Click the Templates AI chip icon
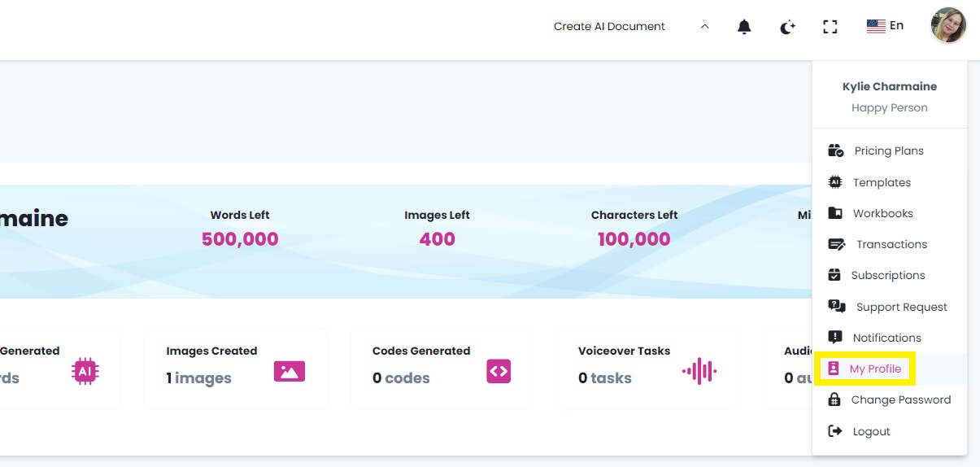Image resolution: width=980 pixels, height=467 pixels. click(x=835, y=182)
